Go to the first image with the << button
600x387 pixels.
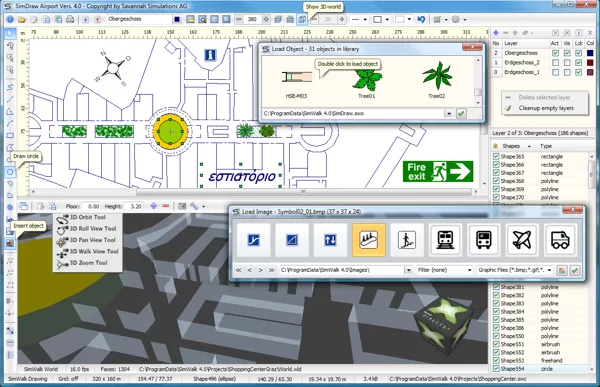click(238, 270)
